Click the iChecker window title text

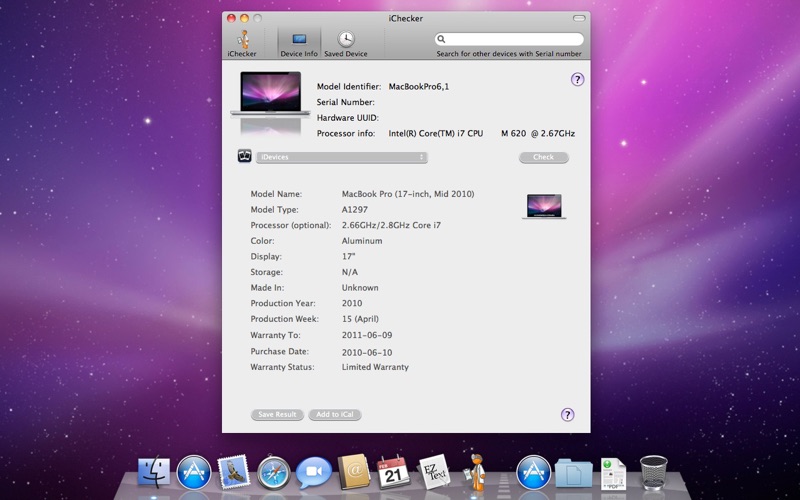406,18
